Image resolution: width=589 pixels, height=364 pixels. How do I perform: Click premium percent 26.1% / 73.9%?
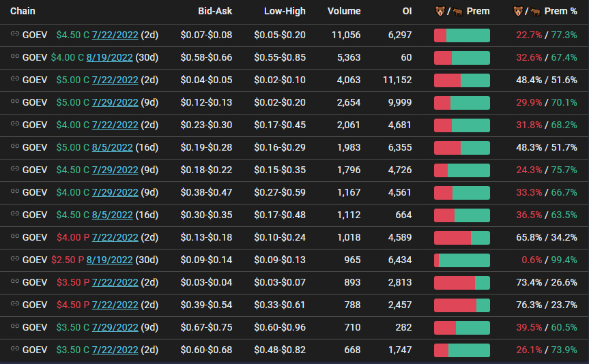click(547, 350)
